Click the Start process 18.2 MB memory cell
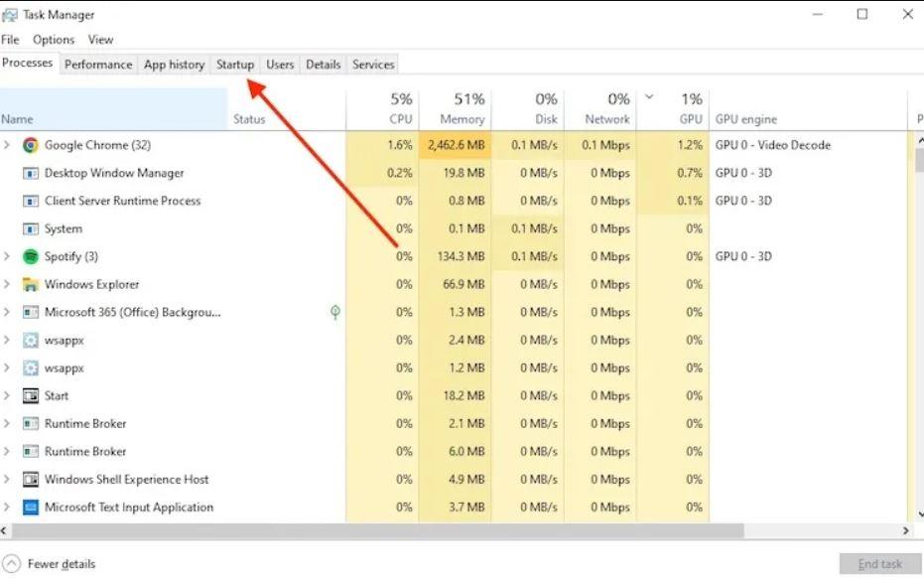 tap(455, 395)
